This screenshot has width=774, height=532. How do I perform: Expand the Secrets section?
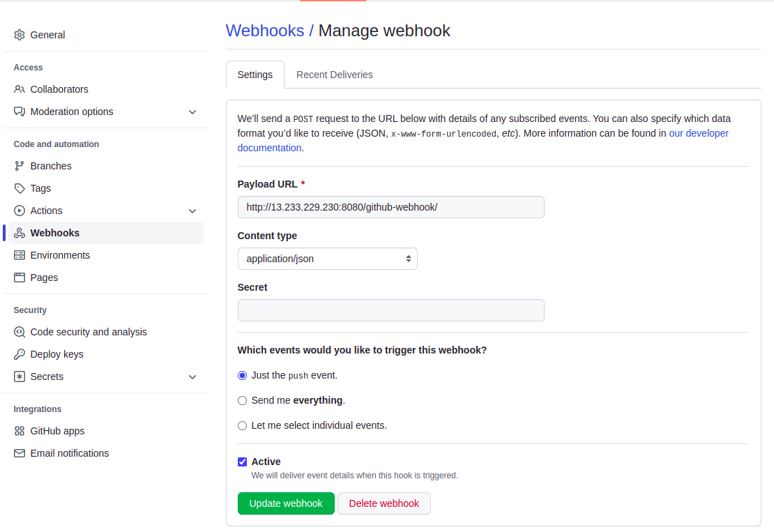click(x=192, y=377)
